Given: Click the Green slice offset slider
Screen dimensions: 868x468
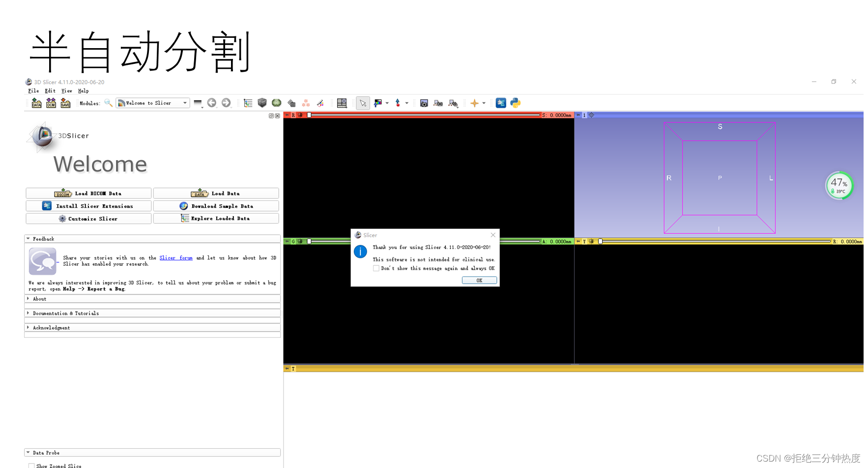Looking at the screenshot, I should 424,241.
